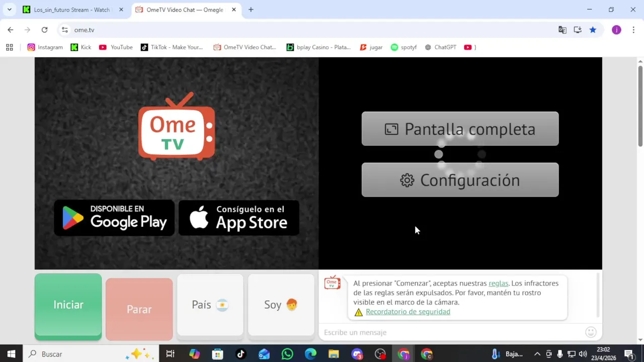Click the Pantalla completa button

click(x=460, y=129)
